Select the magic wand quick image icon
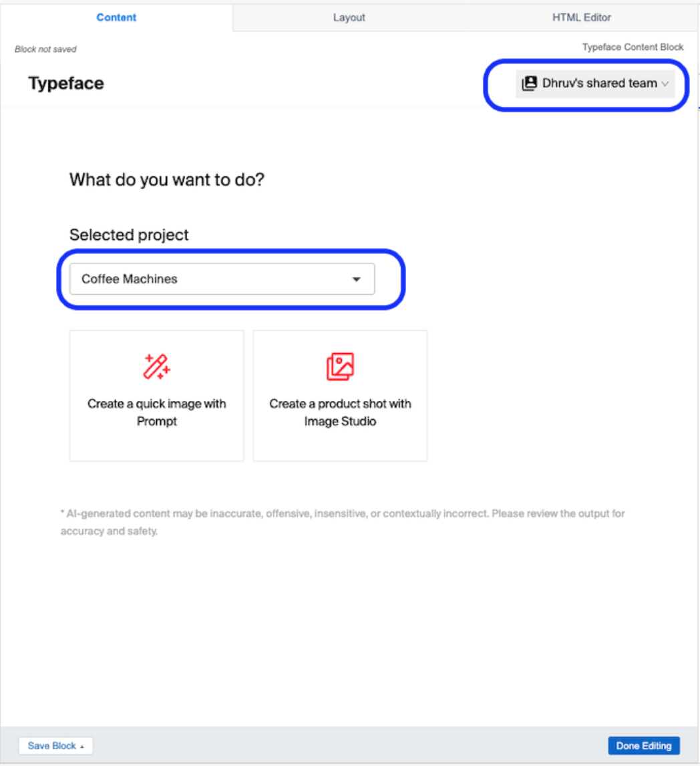This screenshot has height=766, width=700. 156,365
